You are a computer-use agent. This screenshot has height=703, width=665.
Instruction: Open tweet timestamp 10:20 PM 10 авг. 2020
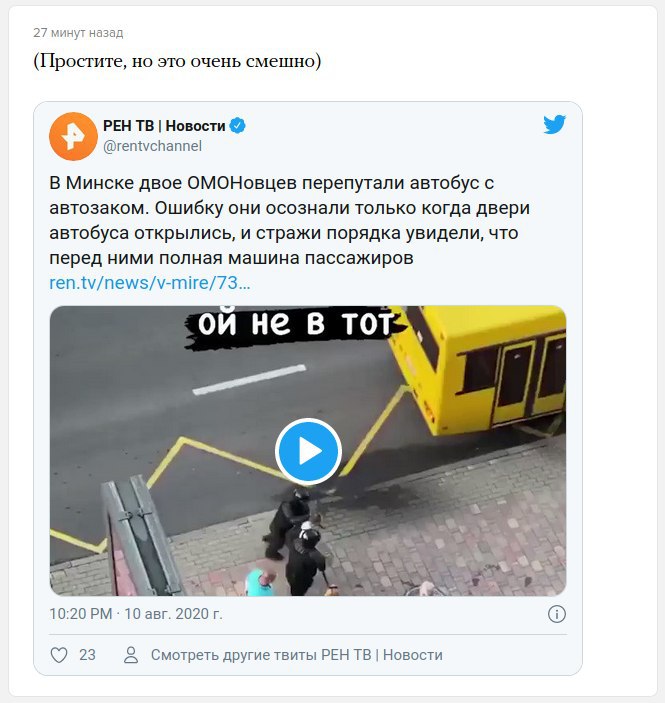pos(136,614)
